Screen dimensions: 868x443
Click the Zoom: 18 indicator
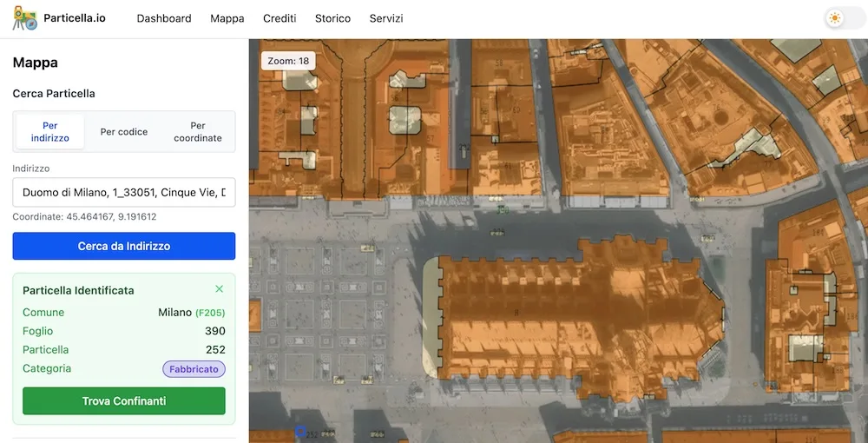coord(288,61)
